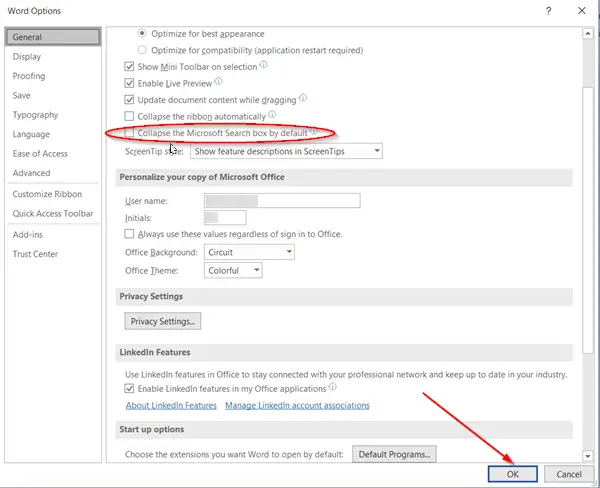Click info icon beside Enable Live Preview
This screenshot has height=488, width=600.
(218, 82)
